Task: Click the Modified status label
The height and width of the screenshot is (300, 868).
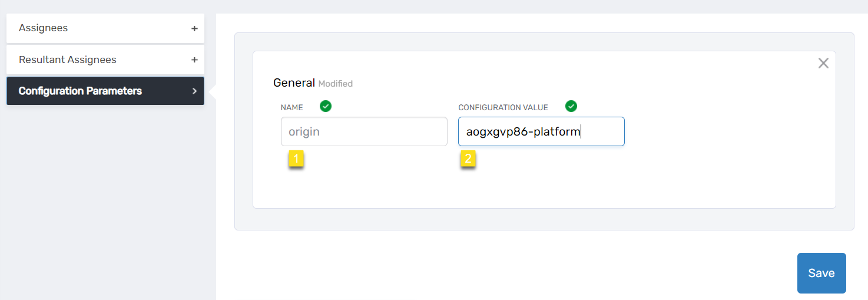Action: tap(336, 84)
